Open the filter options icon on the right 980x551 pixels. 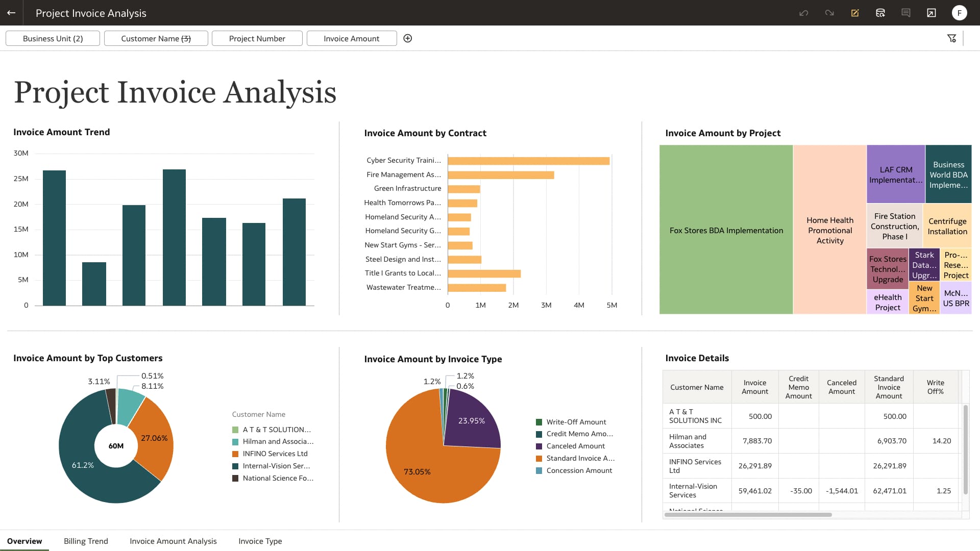[x=952, y=38]
